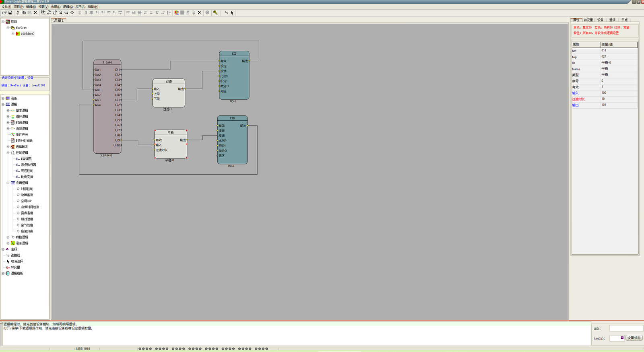Image resolution: width=644 pixels, height=352 pixels.
Task: Open the 文件(F) menu
Action: [6, 6]
